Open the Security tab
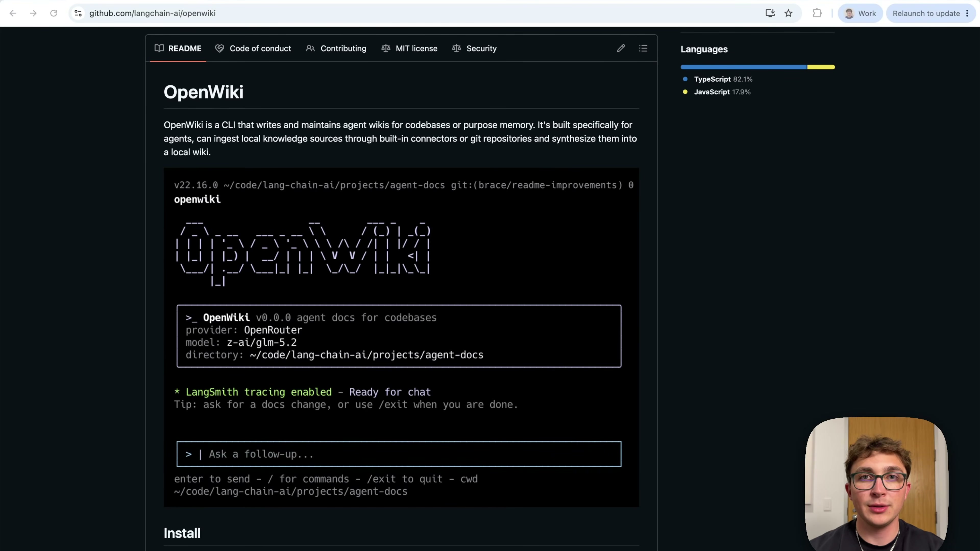 (x=474, y=48)
